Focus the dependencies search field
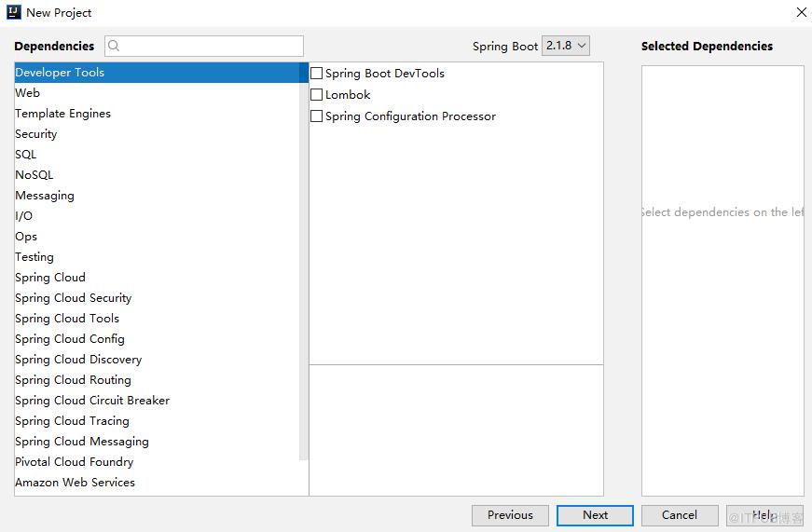The height and width of the screenshot is (532, 812). pos(204,46)
